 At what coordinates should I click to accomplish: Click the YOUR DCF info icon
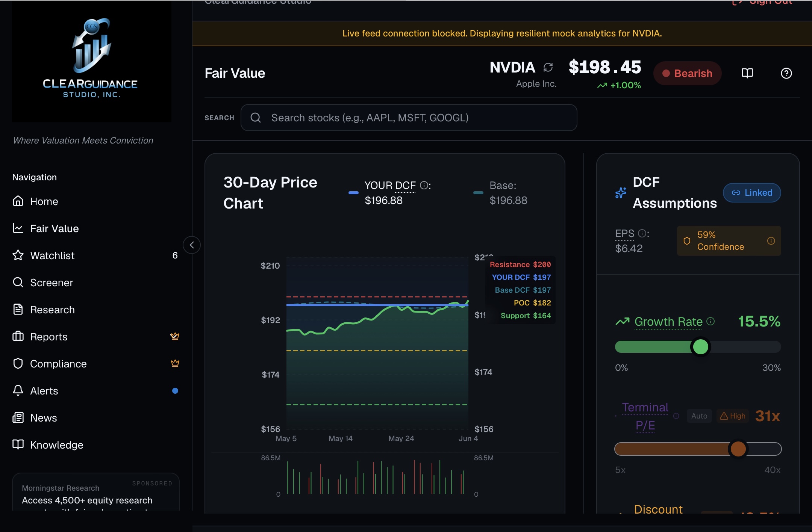[424, 185]
